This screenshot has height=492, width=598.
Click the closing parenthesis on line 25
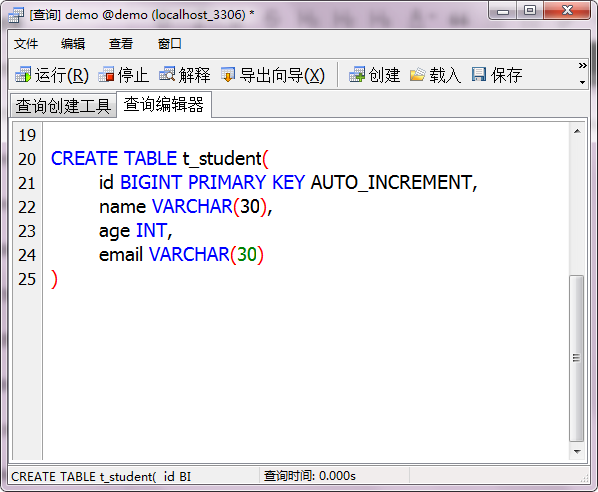coord(54,279)
